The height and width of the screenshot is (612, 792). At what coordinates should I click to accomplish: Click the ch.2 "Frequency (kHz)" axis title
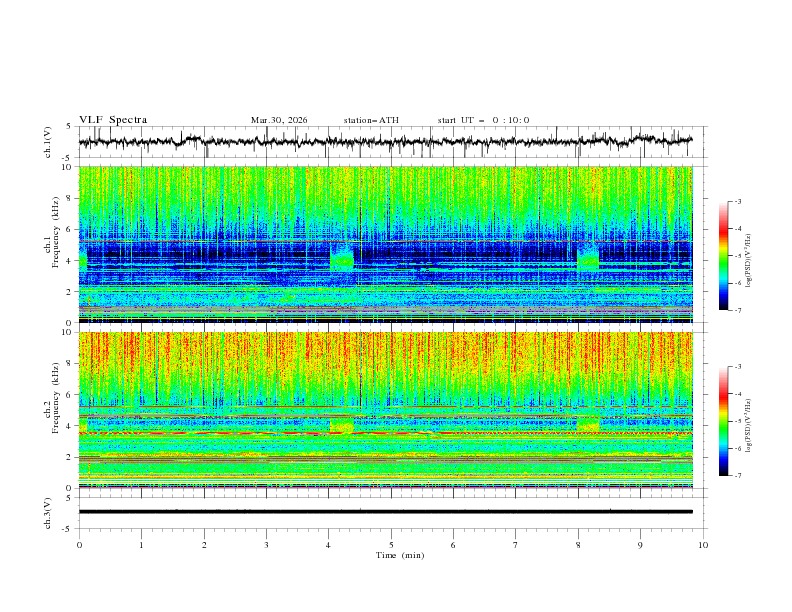56,398
